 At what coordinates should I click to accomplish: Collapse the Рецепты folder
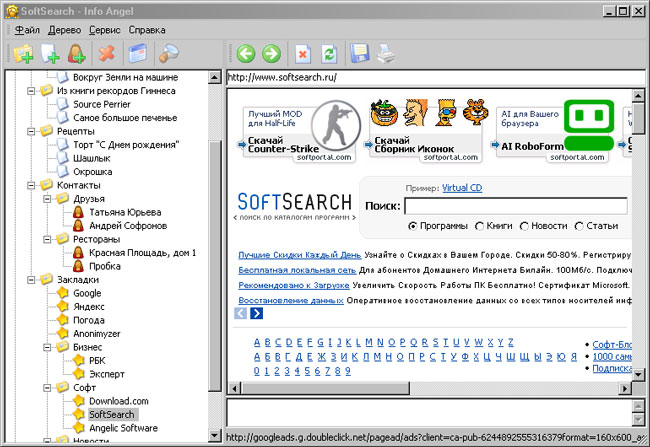31,131
